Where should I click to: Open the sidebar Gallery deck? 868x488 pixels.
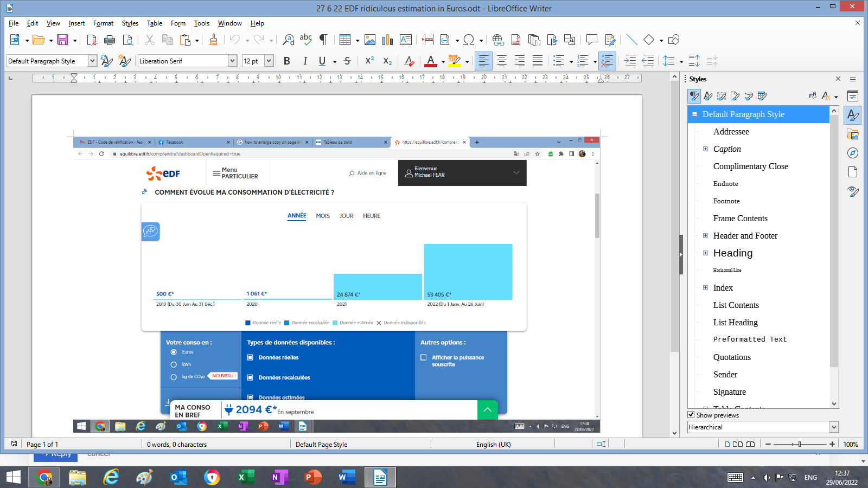pos(853,134)
